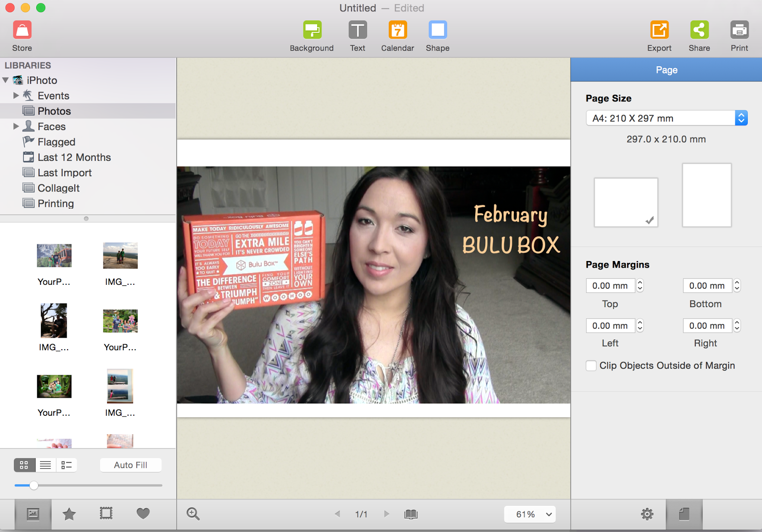Image resolution: width=762 pixels, height=532 pixels.
Task: Enable Clip Objects Outside of Margin
Action: (591, 366)
